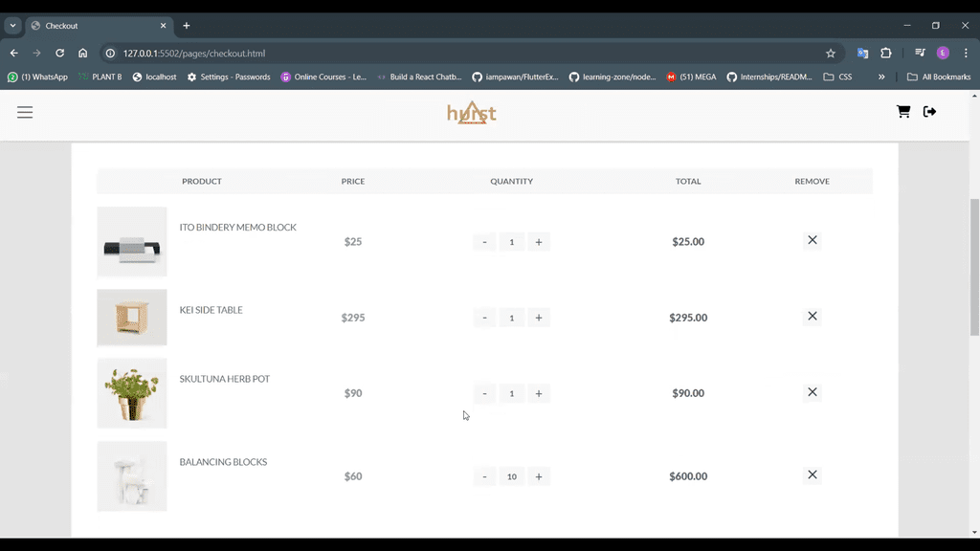Close the Checkout tab
This screenshot has width=980, height=551.
click(163, 26)
